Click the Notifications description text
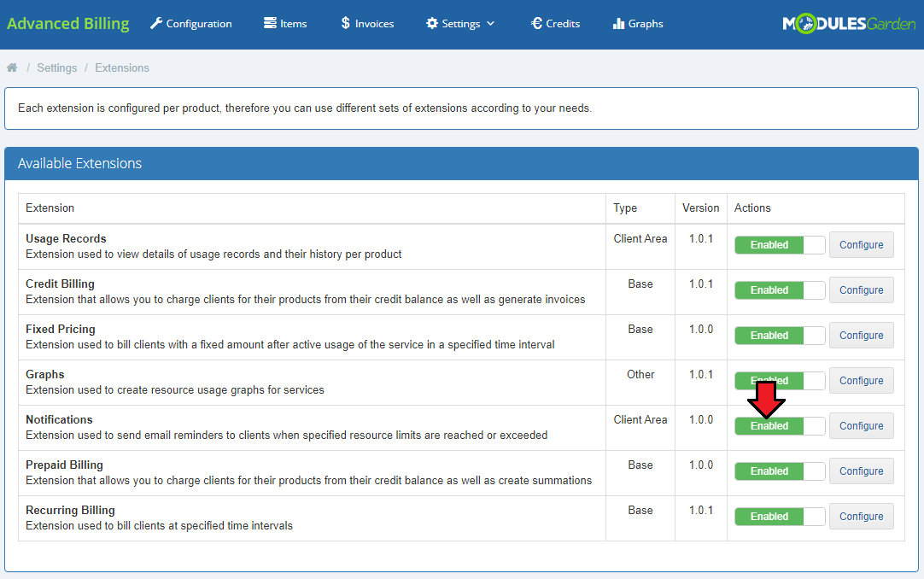Screen dimensions: 924x579 pyautogui.click(x=286, y=436)
